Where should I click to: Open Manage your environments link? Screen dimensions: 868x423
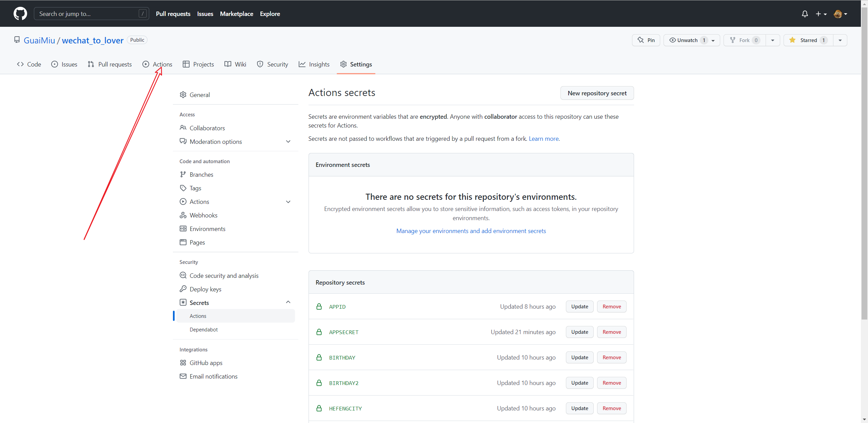471,231
